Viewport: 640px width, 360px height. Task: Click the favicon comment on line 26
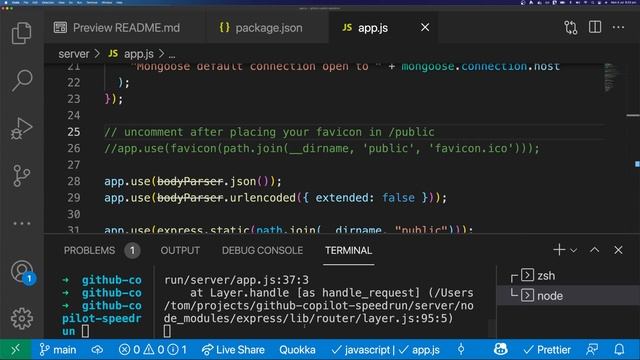click(x=322, y=148)
